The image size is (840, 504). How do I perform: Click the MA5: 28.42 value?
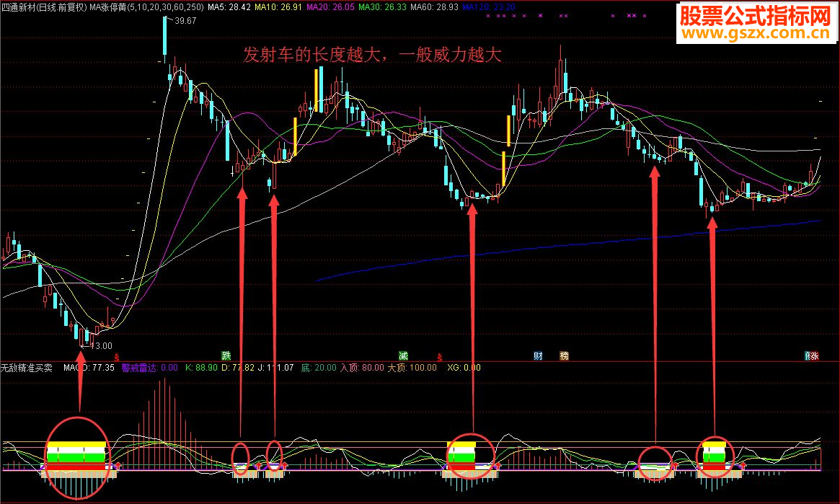coord(229,7)
